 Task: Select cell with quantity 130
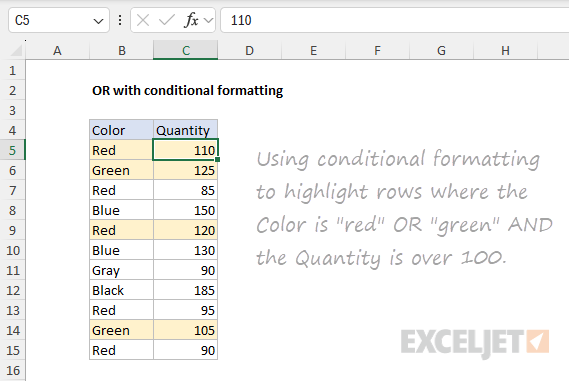pyautogui.click(x=185, y=250)
